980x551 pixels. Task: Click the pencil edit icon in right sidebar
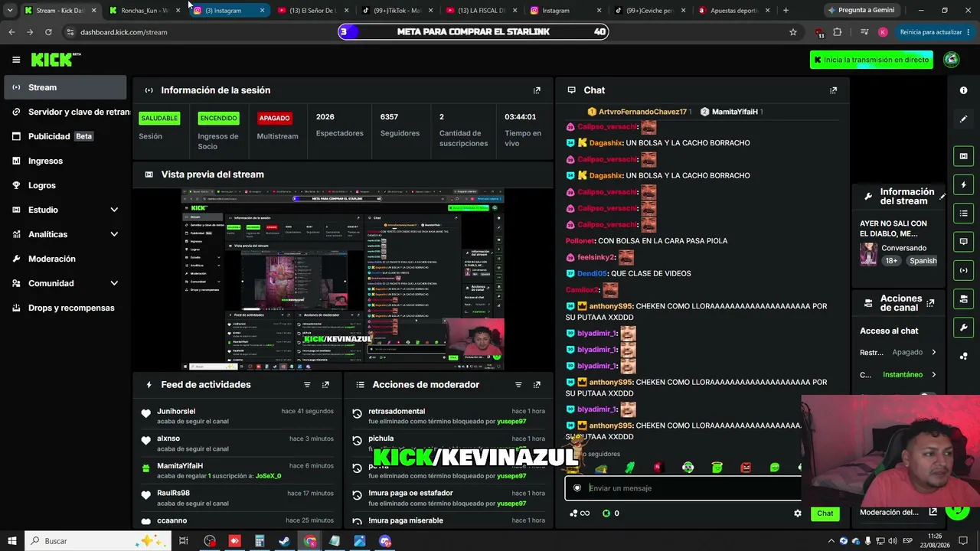coord(963,119)
